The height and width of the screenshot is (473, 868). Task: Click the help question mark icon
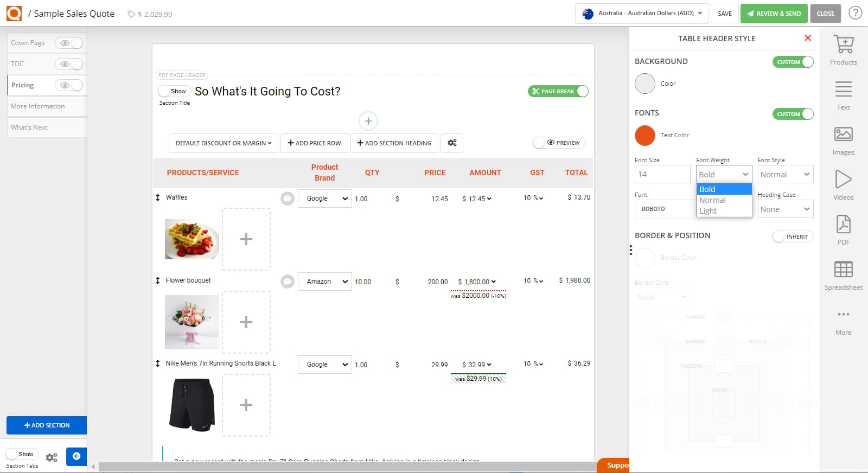tap(855, 12)
